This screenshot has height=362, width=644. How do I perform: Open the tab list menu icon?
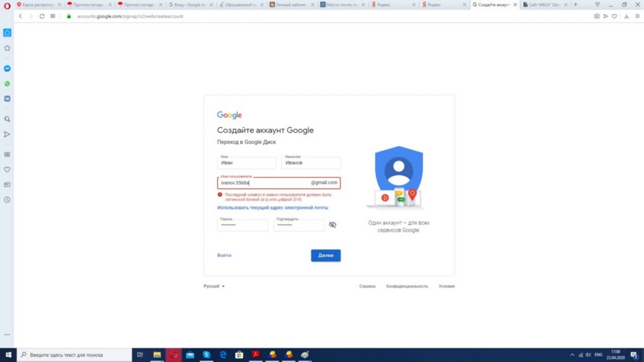(598, 5)
